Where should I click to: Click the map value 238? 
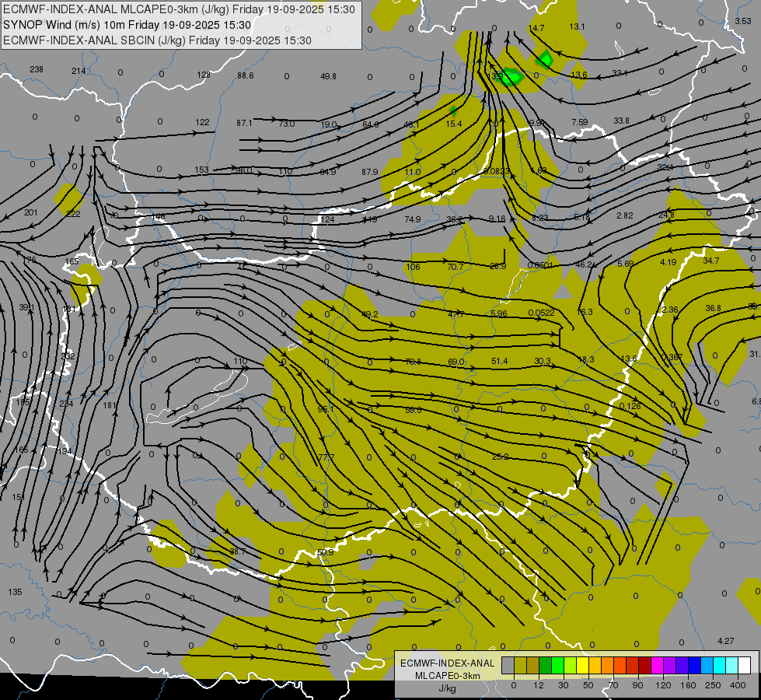tap(37, 69)
